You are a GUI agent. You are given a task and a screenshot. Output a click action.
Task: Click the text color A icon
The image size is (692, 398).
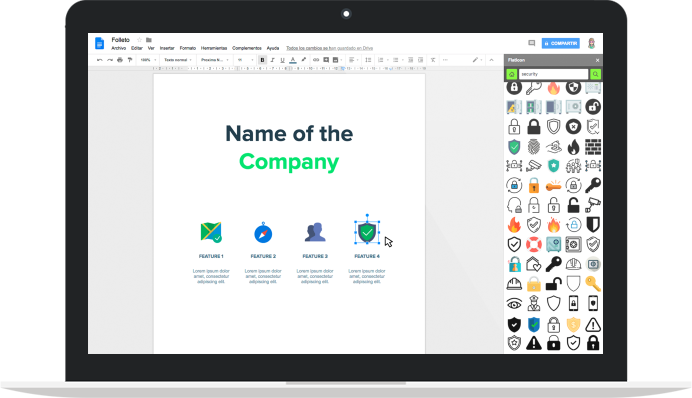(x=293, y=60)
